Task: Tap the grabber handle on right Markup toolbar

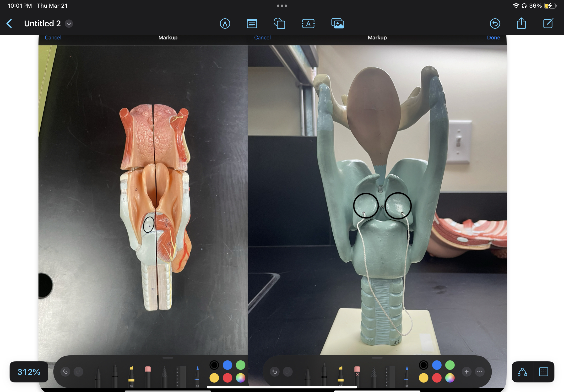Action: (x=377, y=358)
